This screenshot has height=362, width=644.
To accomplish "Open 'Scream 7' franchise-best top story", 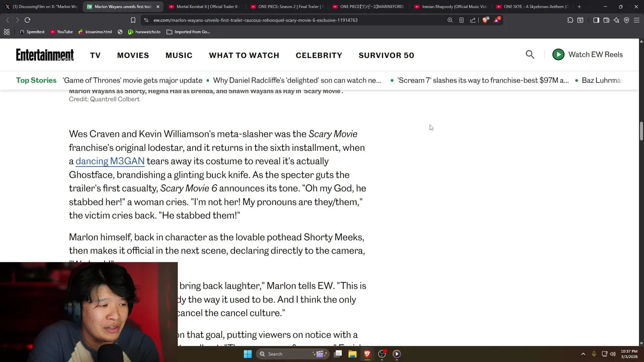I will tap(483, 80).
